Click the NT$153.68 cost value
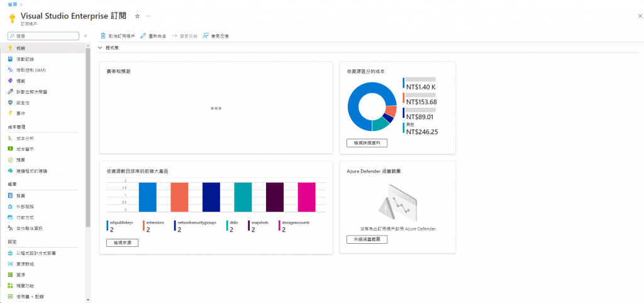This screenshot has height=303, width=644. coord(421,102)
